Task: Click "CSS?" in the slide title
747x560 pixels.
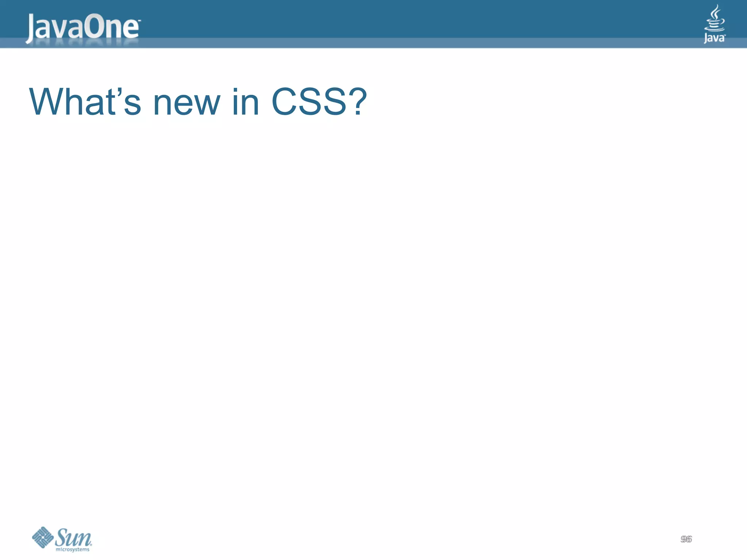Action: pos(319,102)
